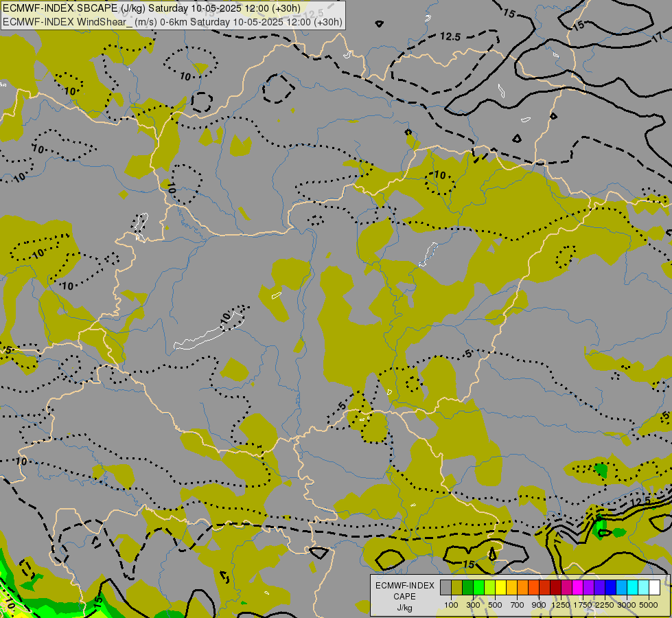Click the dark red (maroon) legend swatch
Viewport: 672px width, 618px height.
pyautogui.click(x=556, y=587)
